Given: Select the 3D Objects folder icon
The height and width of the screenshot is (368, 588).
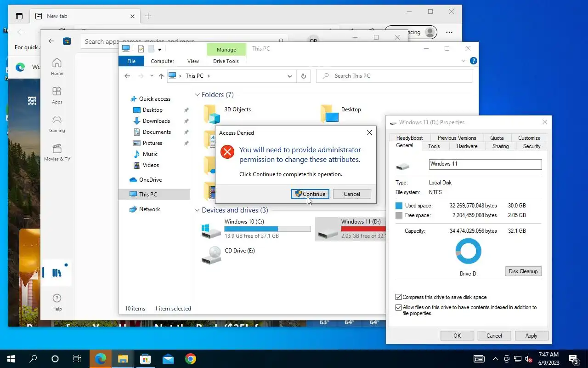Looking at the screenshot, I should coord(212,114).
